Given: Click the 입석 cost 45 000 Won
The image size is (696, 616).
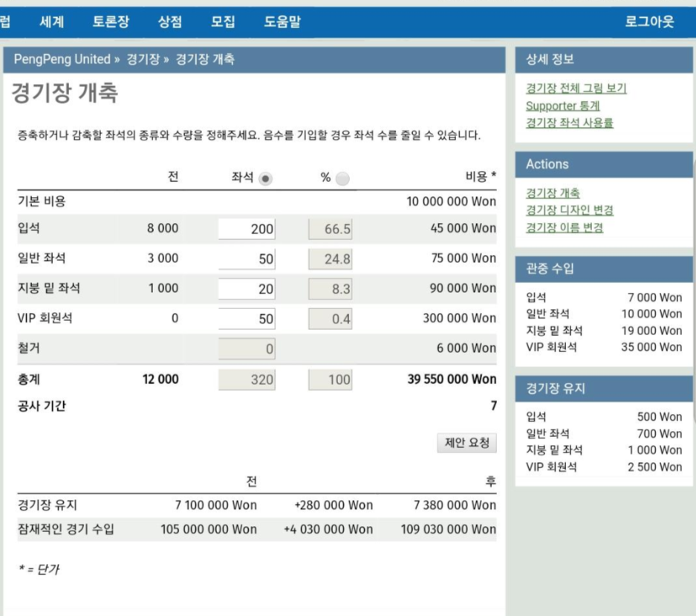Looking at the screenshot, I should [x=463, y=228].
